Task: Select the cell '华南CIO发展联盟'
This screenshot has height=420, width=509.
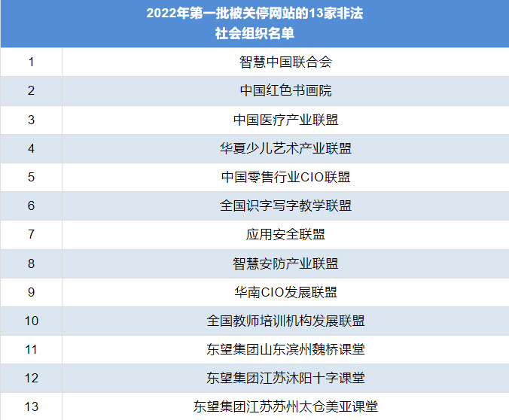Action: pyautogui.click(x=285, y=292)
